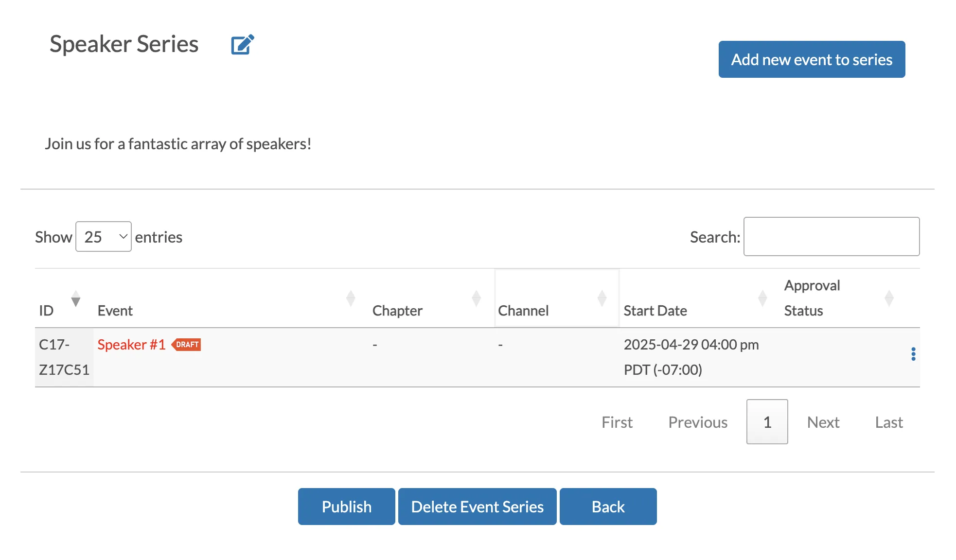Image resolution: width=956 pixels, height=560 pixels.
Task: Go to the Previous page
Action: 698,422
